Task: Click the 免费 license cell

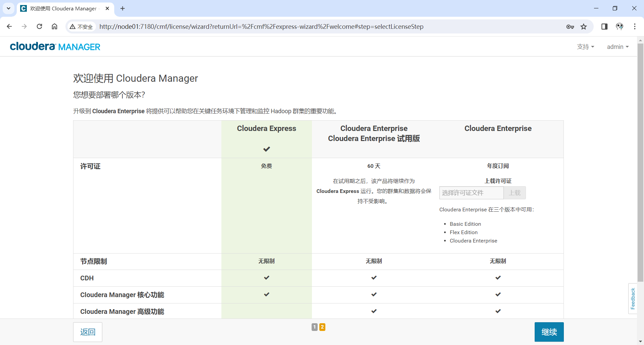Action: pyautogui.click(x=266, y=166)
